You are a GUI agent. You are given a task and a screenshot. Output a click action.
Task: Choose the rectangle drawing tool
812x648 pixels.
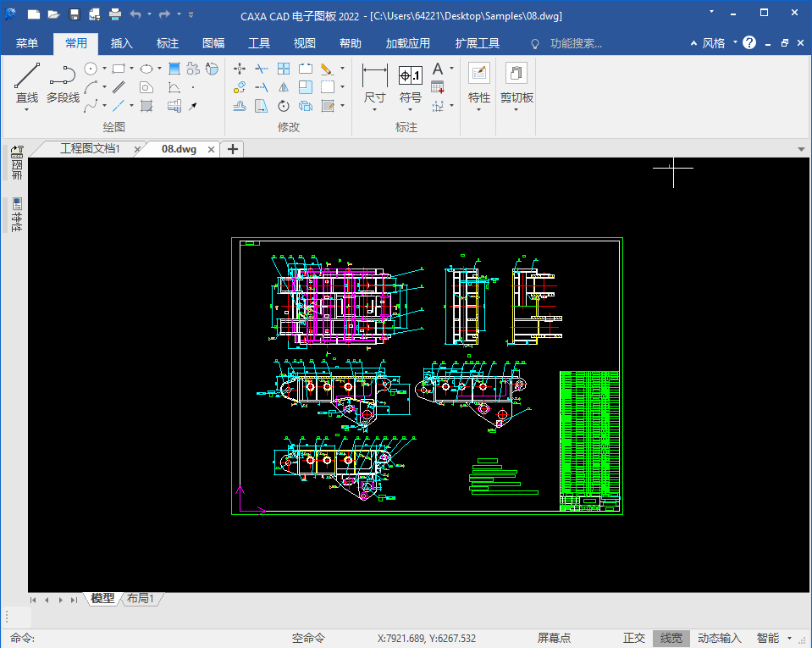119,69
